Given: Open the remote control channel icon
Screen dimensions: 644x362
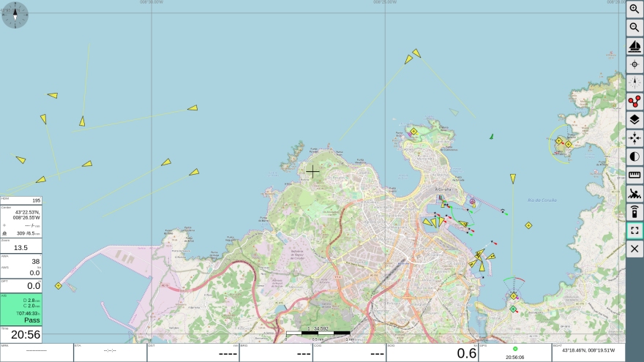Looking at the screenshot, I should pos(634,212).
